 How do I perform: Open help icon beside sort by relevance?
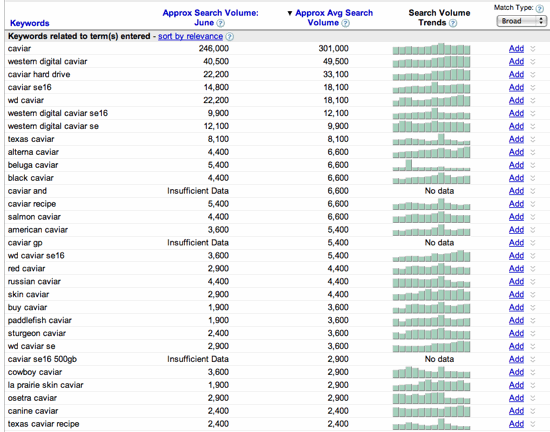click(x=229, y=36)
